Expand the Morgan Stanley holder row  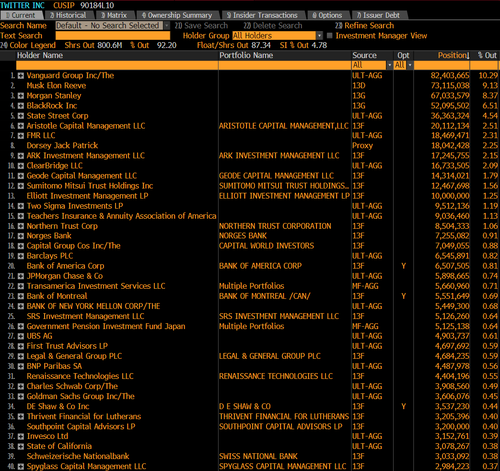click(x=21, y=96)
